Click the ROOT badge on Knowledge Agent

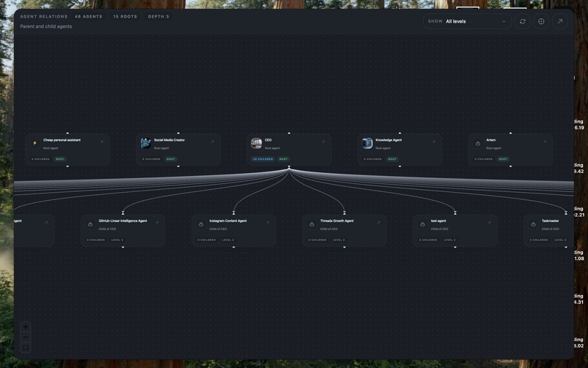(392, 159)
